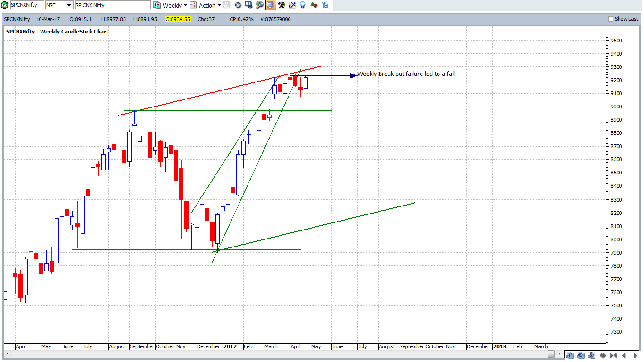Open the NSE exchange dropdown

pos(69,5)
